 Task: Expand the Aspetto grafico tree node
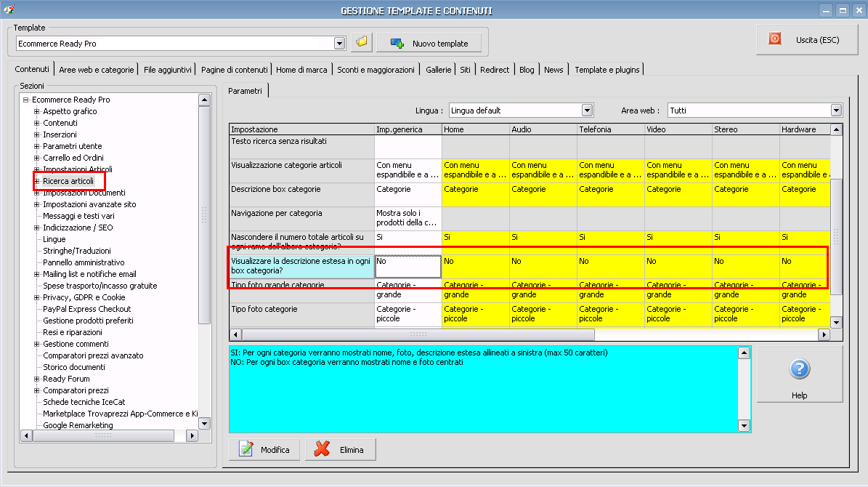point(37,111)
